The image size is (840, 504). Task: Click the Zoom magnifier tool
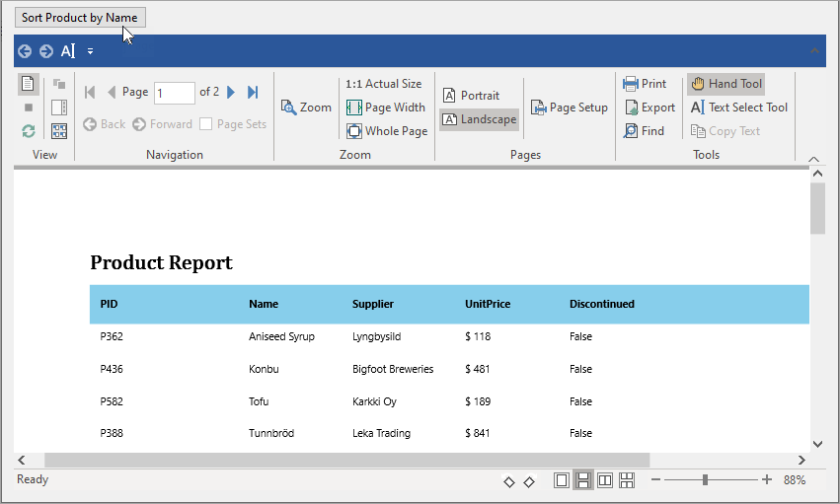click(306, 108)
